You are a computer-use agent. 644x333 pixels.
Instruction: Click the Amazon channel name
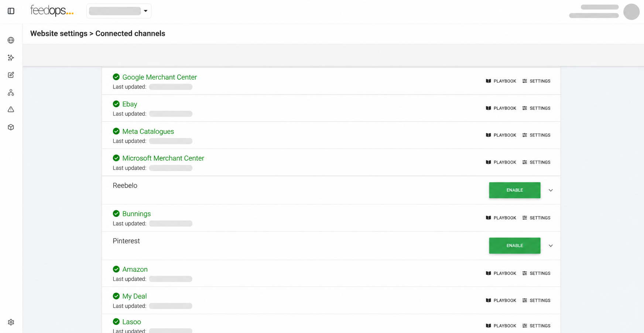coord(135,269)
